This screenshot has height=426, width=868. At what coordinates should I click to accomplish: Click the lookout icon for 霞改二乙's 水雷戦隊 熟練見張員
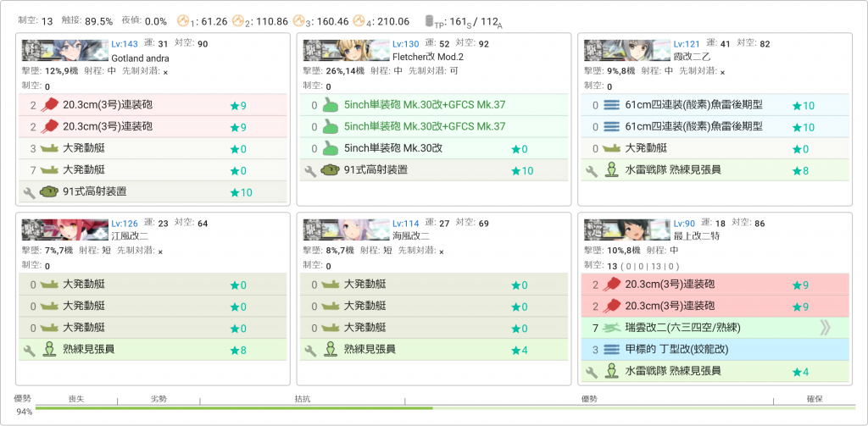click(611, 170)
